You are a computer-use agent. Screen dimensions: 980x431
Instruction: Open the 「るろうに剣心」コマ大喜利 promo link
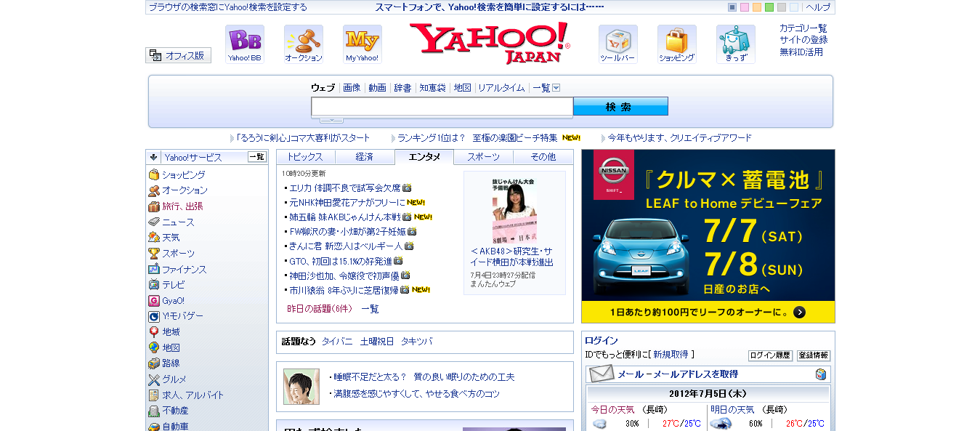click(304, 138)
